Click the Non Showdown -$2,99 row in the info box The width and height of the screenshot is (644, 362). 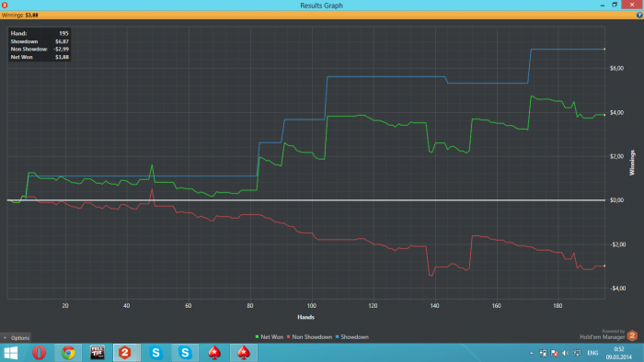[40, 50]
